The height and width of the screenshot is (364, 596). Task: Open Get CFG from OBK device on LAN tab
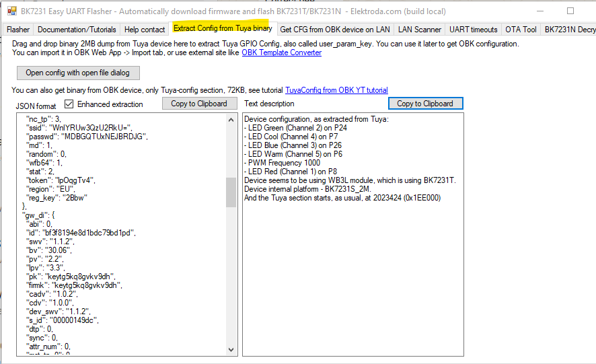335,30
